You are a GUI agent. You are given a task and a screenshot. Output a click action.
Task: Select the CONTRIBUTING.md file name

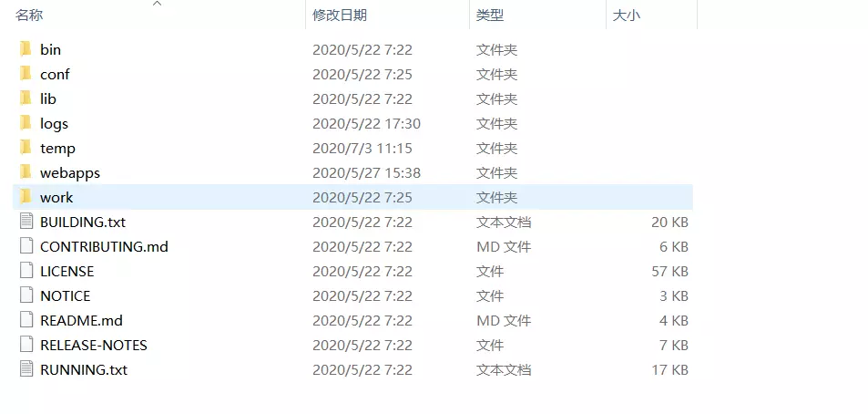click(104, 246)
